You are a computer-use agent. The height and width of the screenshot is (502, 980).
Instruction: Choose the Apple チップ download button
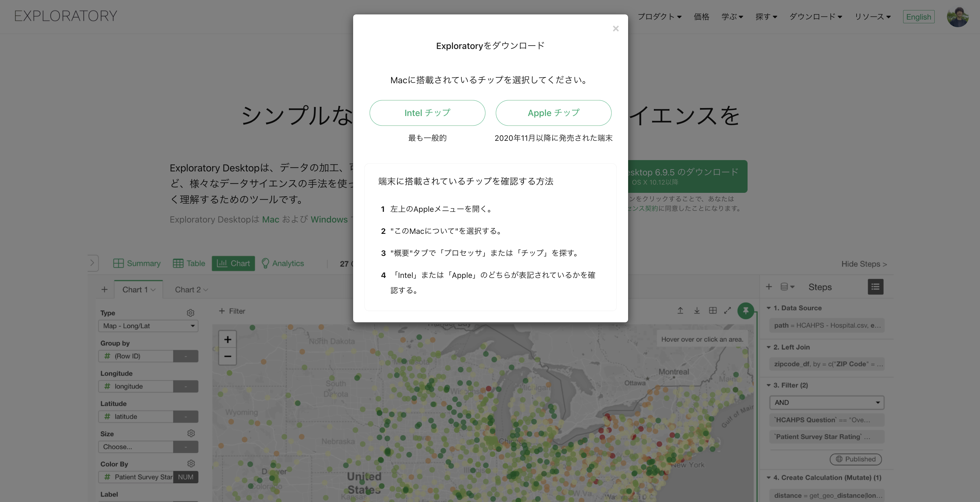coord(553,113)
